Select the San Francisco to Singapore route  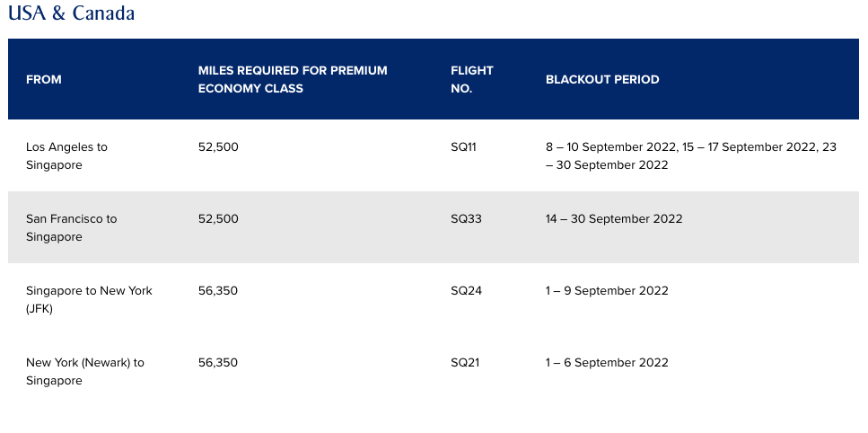click(72, 227)
